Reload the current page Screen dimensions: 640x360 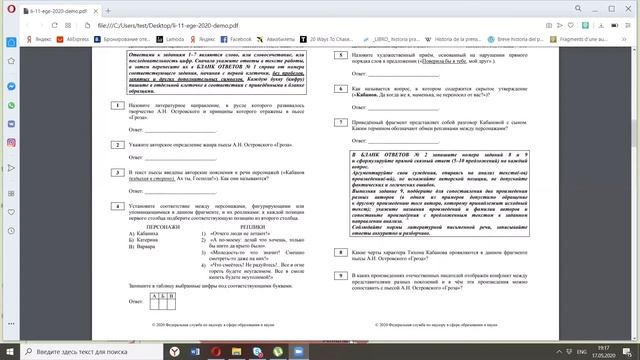tap(54, 25)
